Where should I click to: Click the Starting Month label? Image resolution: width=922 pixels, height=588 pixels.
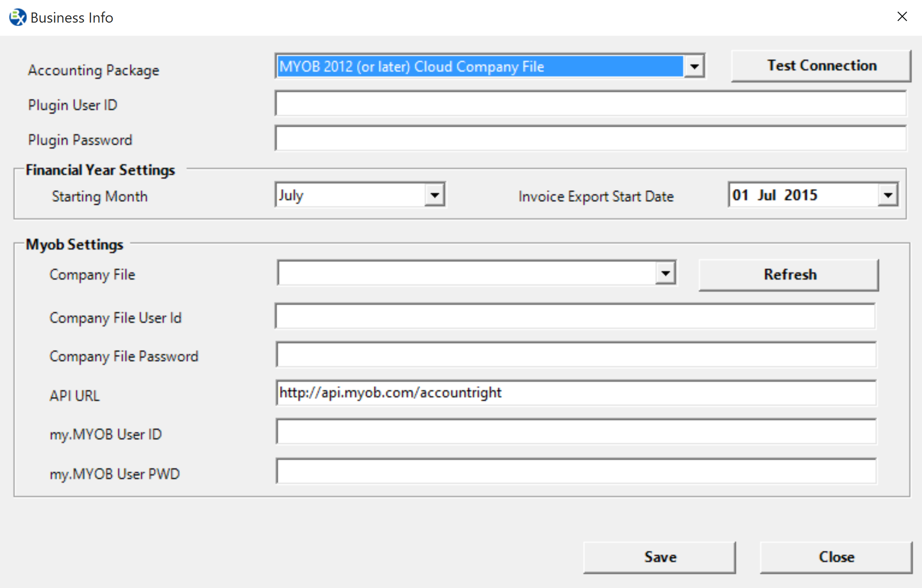coord(100,197)
